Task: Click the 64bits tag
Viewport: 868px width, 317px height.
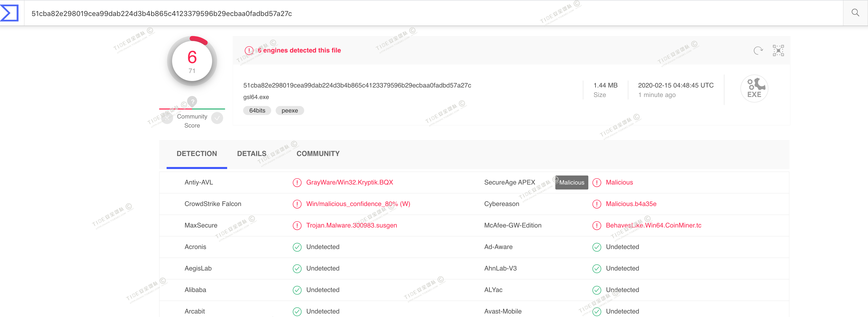Action: (257, 110)
